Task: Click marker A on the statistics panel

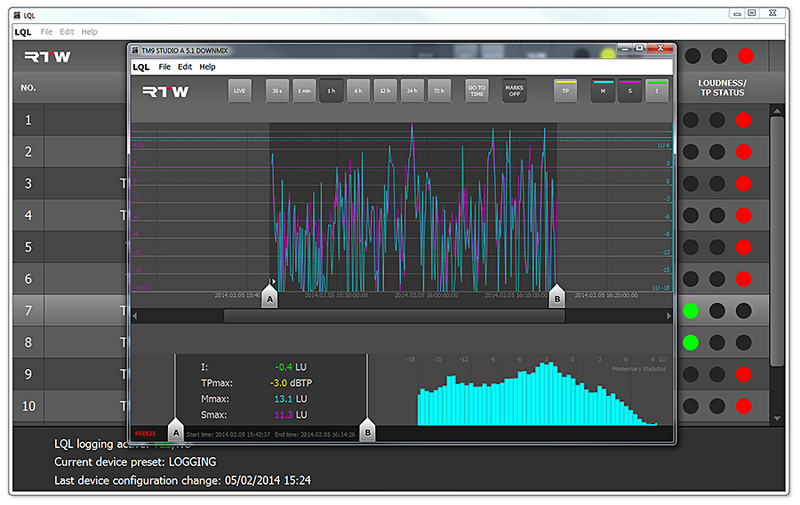Action: 176,431
